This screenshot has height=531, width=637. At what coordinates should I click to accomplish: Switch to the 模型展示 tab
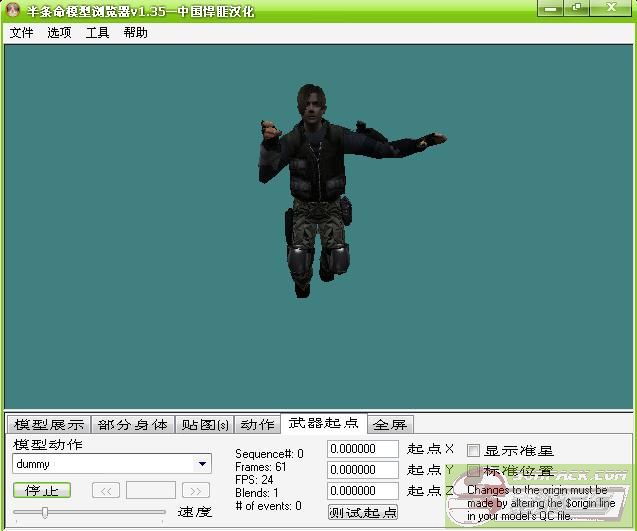[x=49, y=425]
